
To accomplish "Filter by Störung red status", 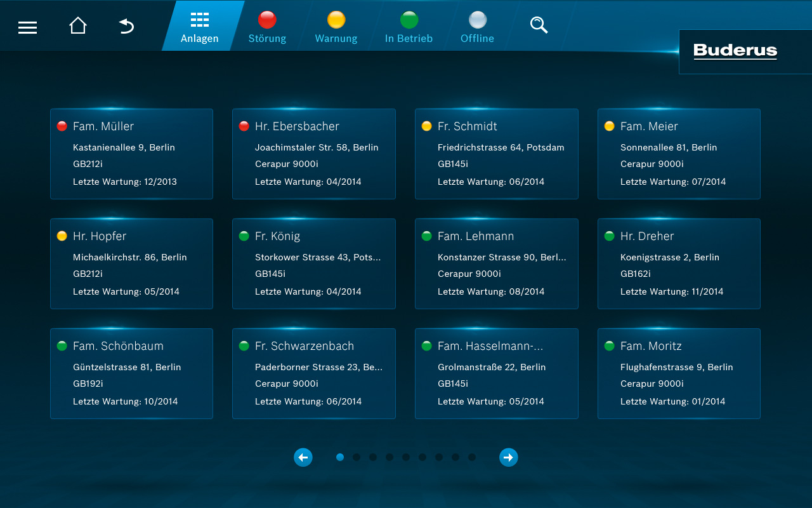I will (267, 27).
